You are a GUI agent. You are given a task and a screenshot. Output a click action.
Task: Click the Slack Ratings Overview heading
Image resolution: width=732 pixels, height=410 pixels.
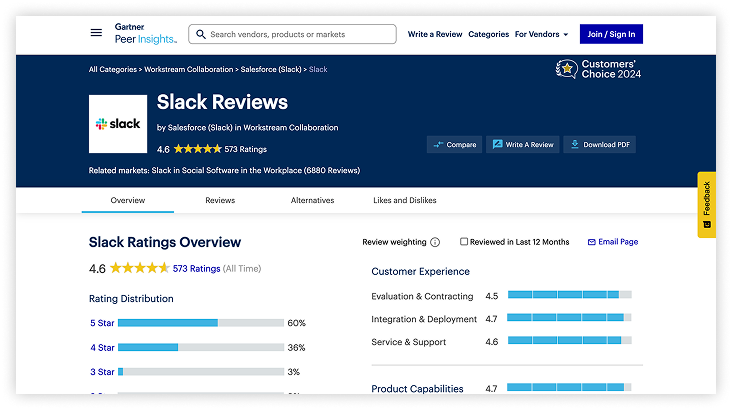click(x=165, y=242)
